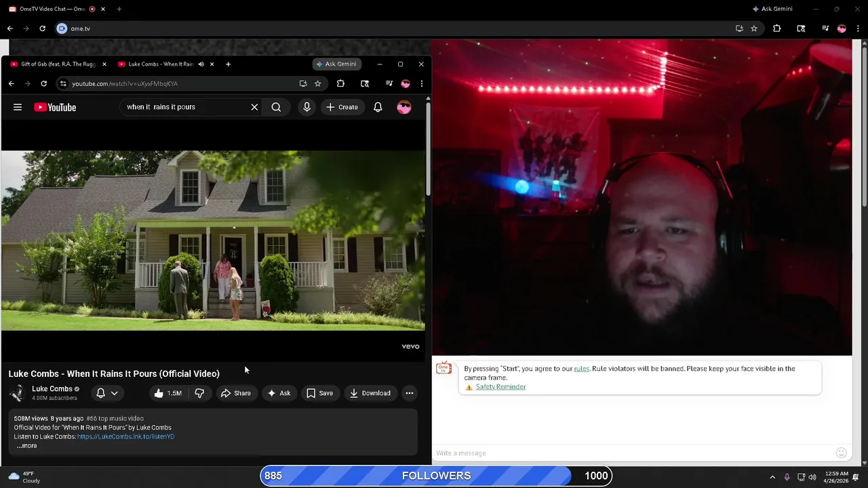The image size is (868, 488).
Task: Start voice search with microphone icon
Action: (x=307, y=107)
